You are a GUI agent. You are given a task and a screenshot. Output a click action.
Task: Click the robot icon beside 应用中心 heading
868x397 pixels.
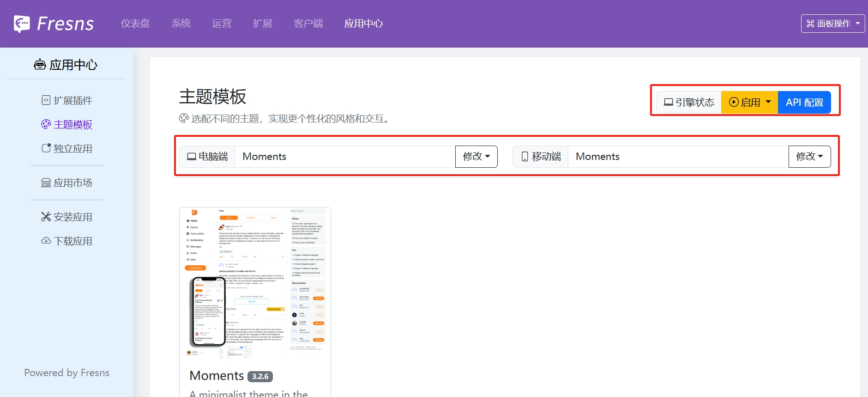coord(40,65)
